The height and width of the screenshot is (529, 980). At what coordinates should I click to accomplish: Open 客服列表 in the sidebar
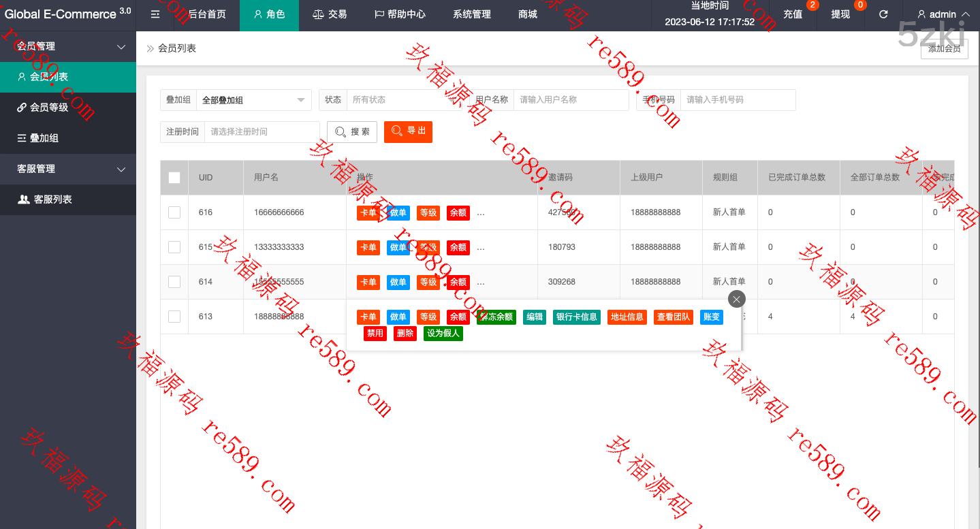pos(52,199)
